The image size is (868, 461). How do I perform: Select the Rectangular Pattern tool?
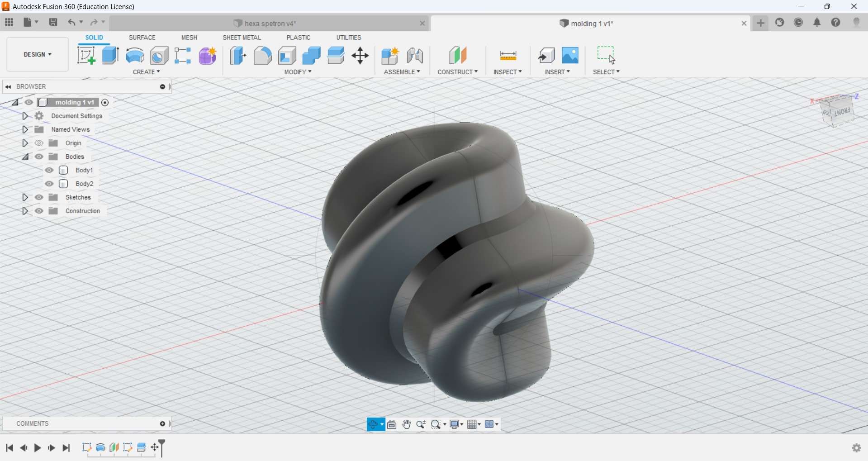(x=183, y=56)
